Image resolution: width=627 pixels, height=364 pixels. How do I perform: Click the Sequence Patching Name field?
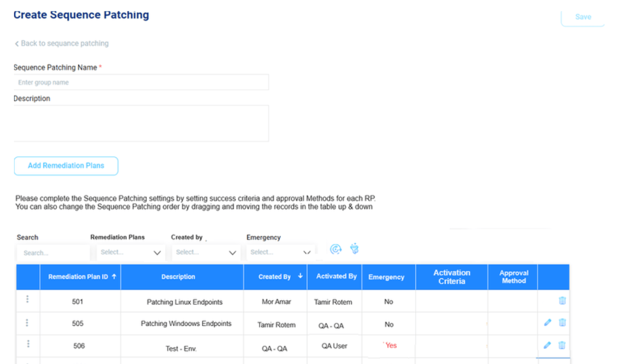(x=140, y=82)
